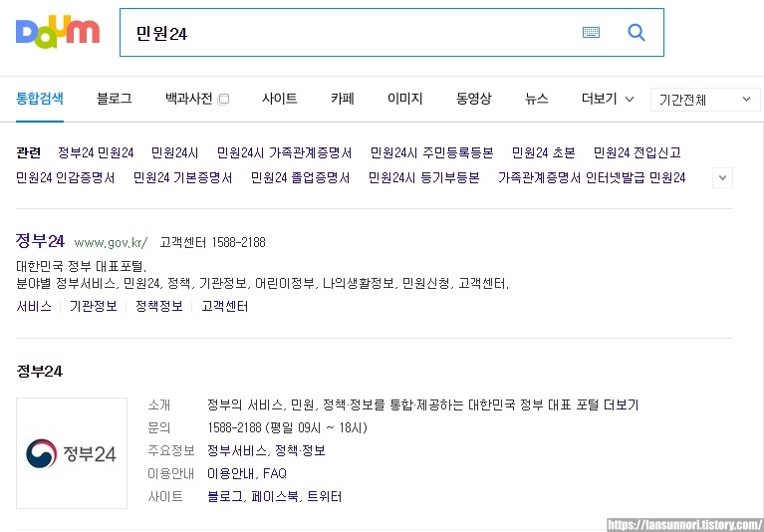Click related search 민원24 기본증명서
The image size is (764, 532).
[182, 177]
